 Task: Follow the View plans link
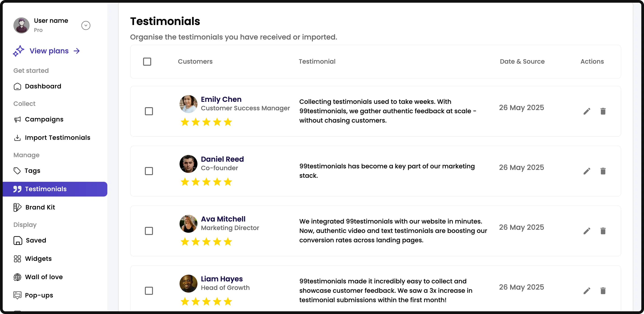tap(49, 51)
